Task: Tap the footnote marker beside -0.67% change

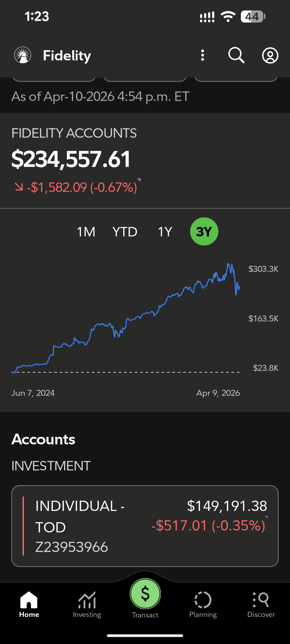Action: (139, 180)
